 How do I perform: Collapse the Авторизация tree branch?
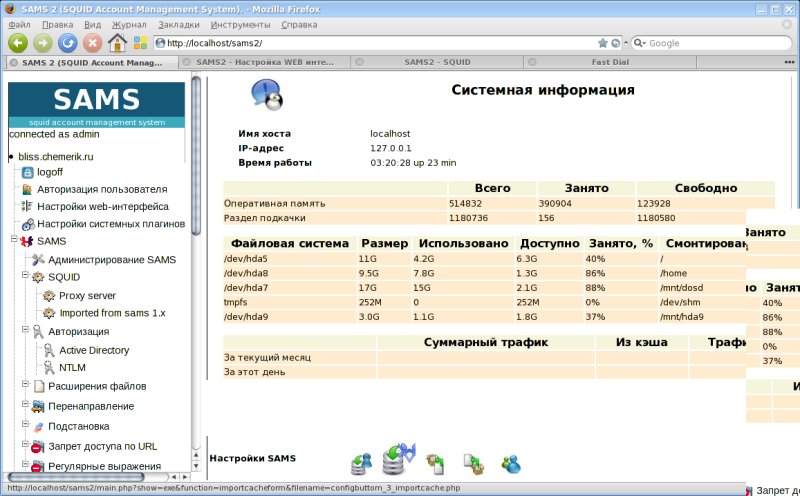point(25,330)
